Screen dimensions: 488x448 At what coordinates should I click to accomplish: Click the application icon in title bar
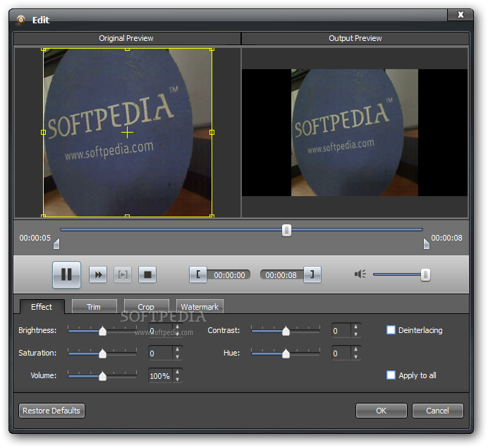(20, 20)
